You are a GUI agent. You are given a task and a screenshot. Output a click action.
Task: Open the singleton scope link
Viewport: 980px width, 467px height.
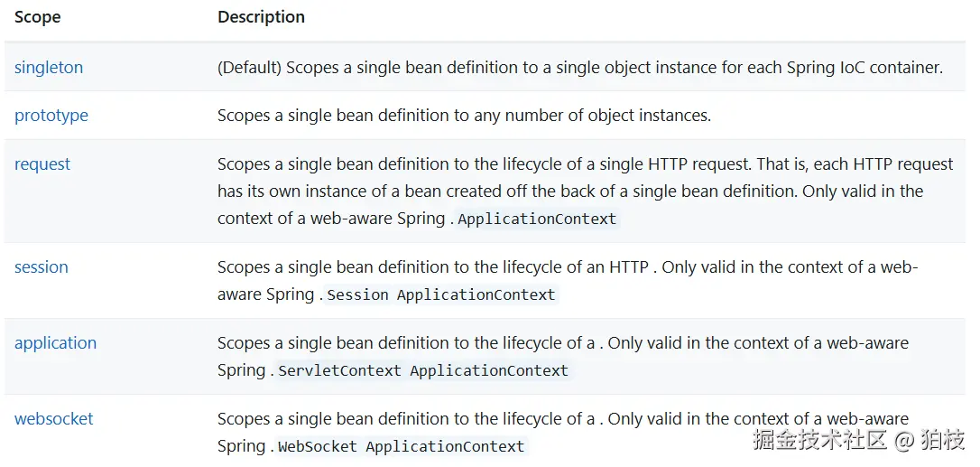pos(49,68)
